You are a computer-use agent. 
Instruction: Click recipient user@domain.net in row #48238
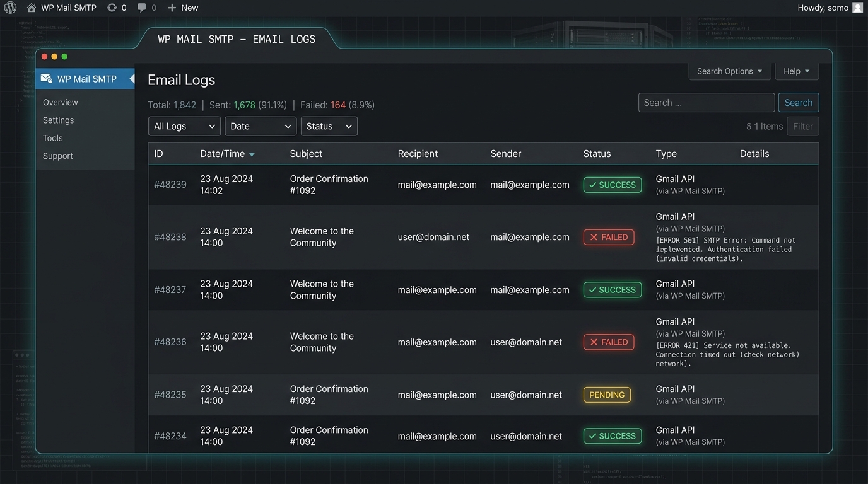pos(434,237)
